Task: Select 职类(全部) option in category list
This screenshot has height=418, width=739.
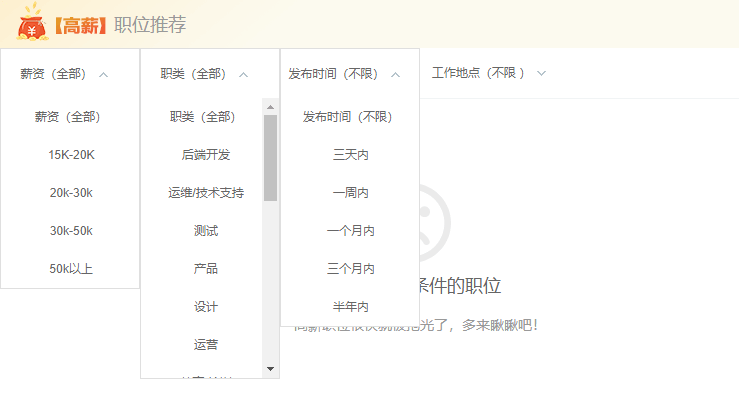Action: (x=202, y=117)
